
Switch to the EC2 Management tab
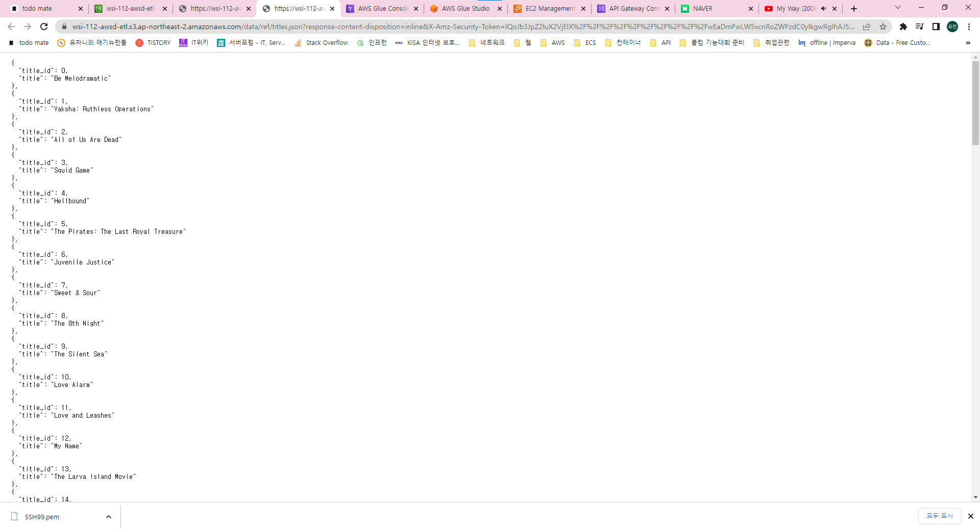[550, 9]
